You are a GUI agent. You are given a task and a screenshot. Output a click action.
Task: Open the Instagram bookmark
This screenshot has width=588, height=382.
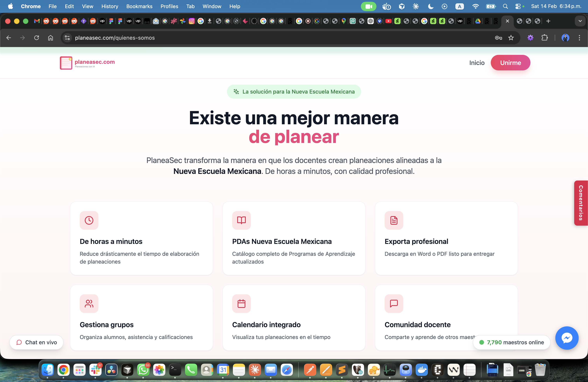pyautogui.click(x=192, y=21)
